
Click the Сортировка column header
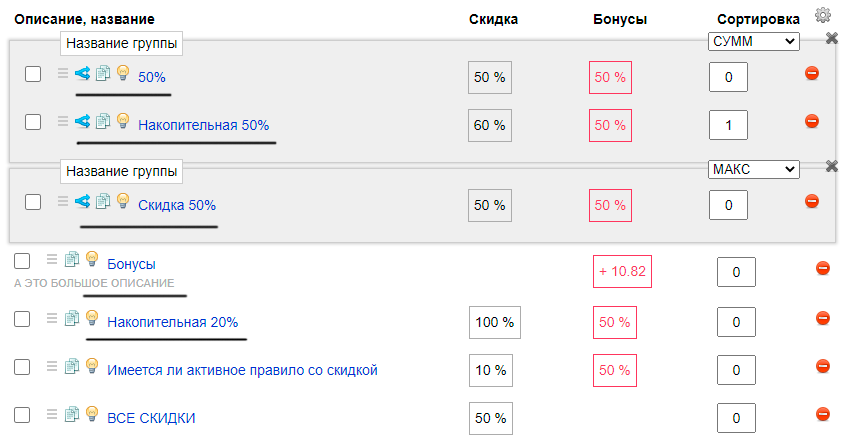click(758, 19)
